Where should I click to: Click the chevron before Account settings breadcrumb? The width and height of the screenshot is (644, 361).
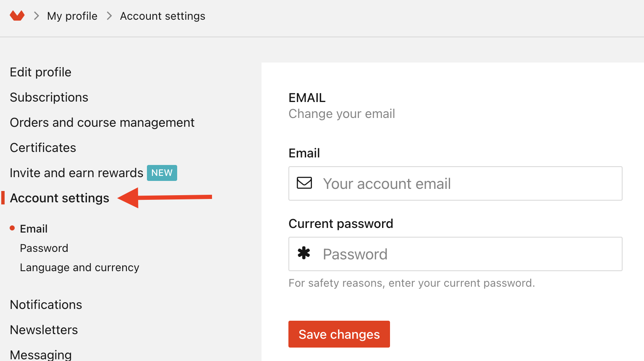click(x=109, y=16)
